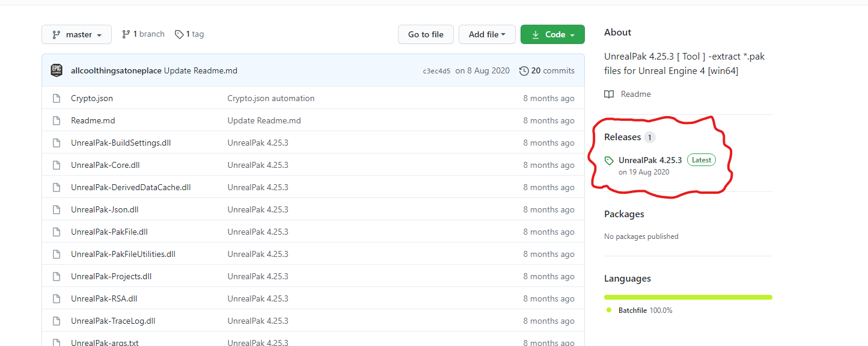
Task: Click the About heading
Action: (x=618, y=32)
